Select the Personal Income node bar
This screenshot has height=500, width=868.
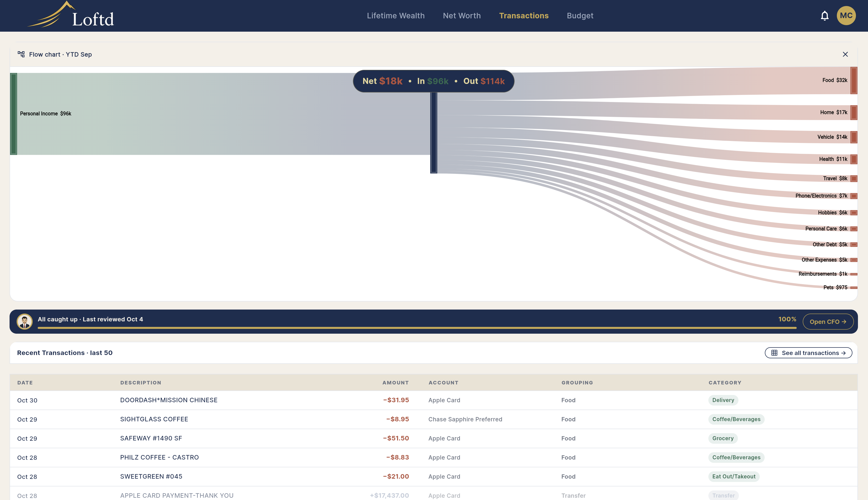14,114
